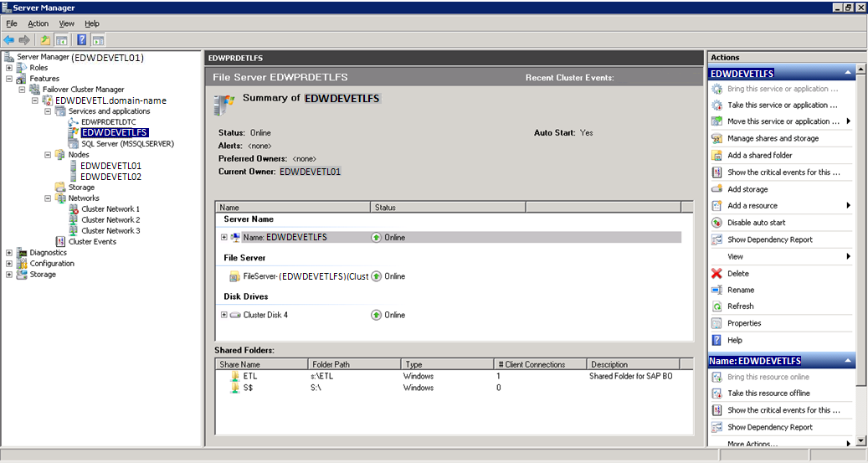Click the Take this service or application offline icon

click(x=716, y=105)
